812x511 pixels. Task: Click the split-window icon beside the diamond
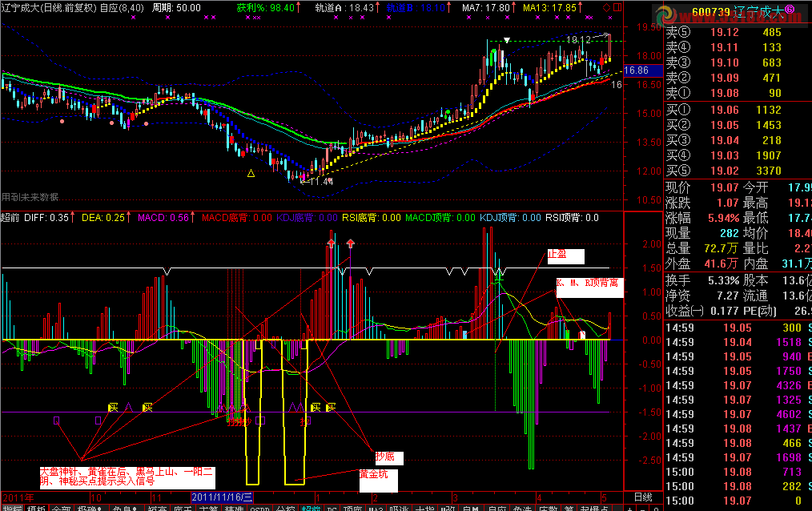coord(617,8)
